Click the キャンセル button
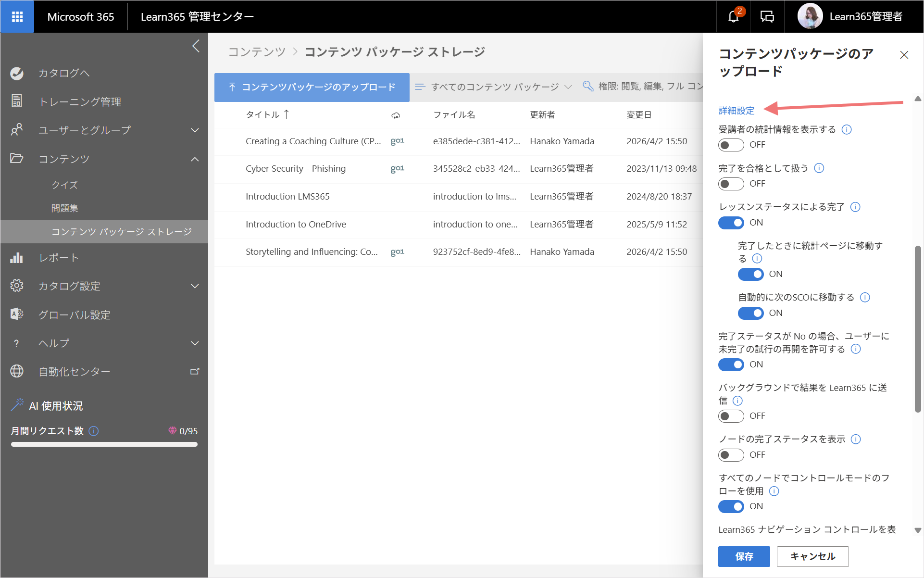The height and width of the screenshot is (578, 924). (812, 556)
